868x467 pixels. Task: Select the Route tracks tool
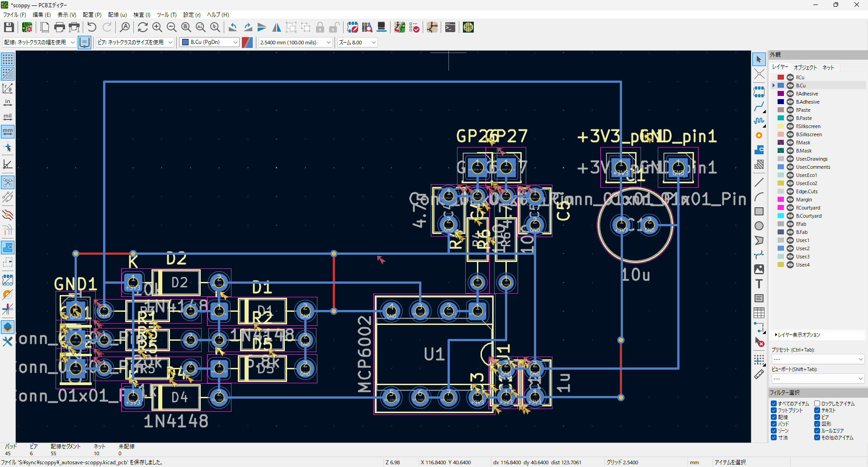759,107
